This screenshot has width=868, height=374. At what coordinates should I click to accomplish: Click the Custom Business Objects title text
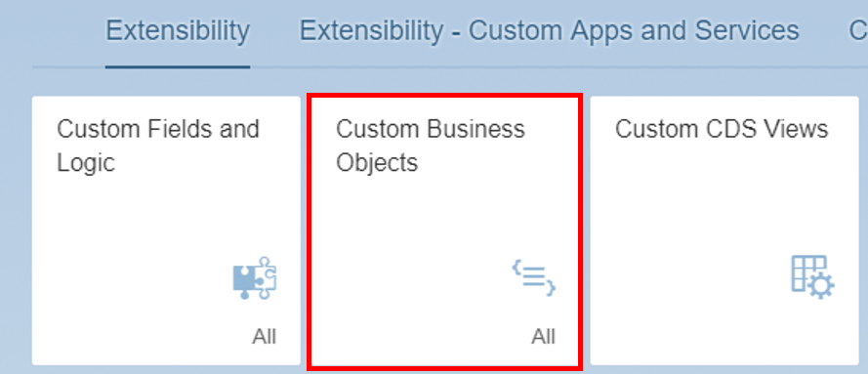click(431, 146)
